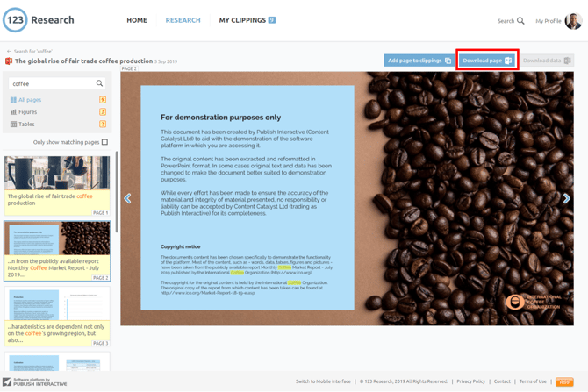Click the 123 Research logo

[39, 19]
